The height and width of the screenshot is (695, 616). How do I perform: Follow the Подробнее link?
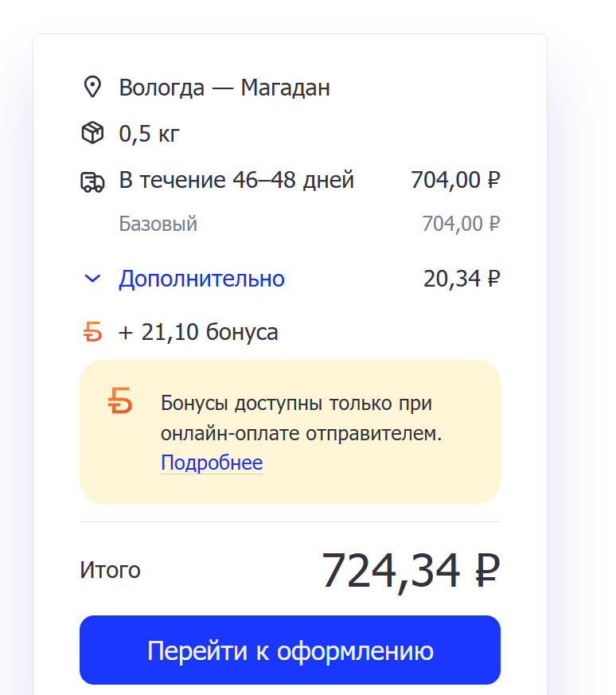(212, 463)
